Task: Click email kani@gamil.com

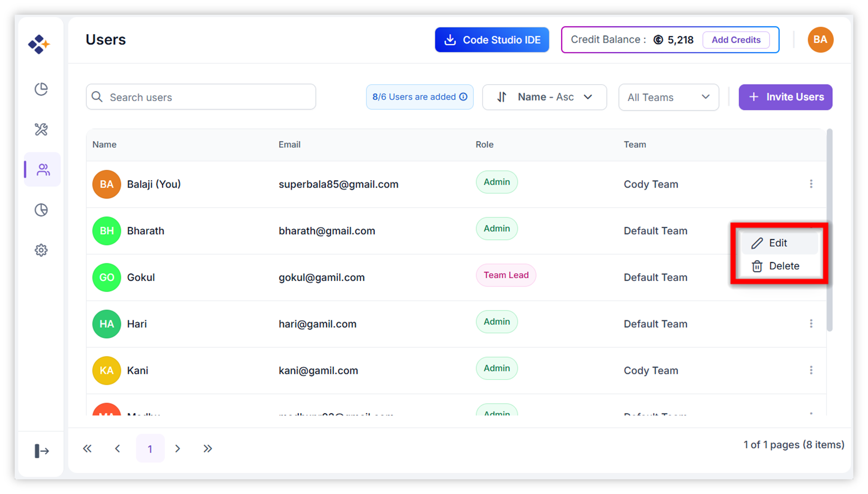Action: coord(318,370)
